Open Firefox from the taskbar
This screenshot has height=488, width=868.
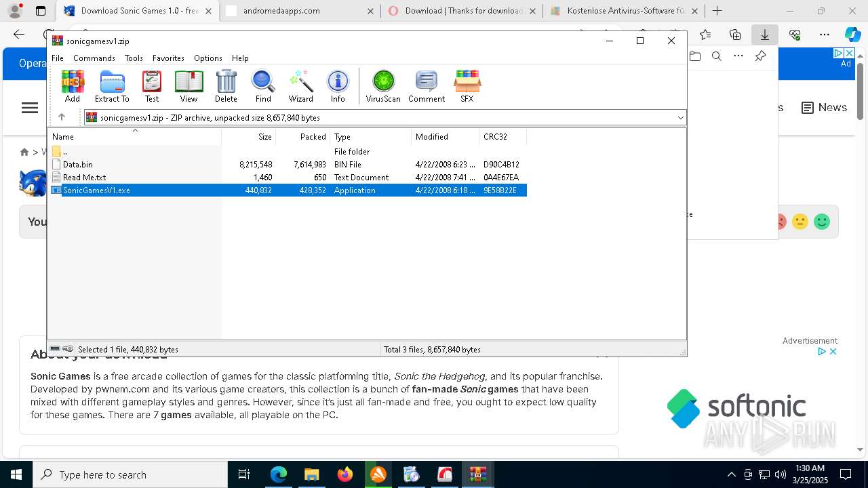tap(344, 474)
